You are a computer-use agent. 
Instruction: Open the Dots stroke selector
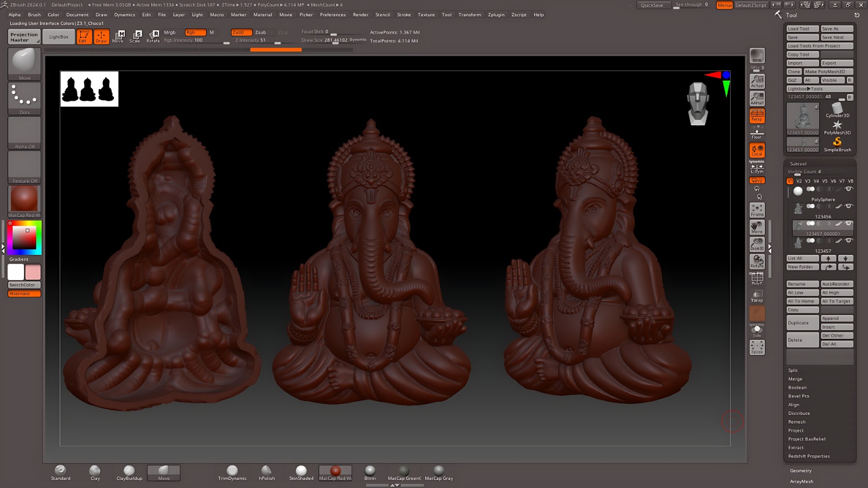(24, 98)
